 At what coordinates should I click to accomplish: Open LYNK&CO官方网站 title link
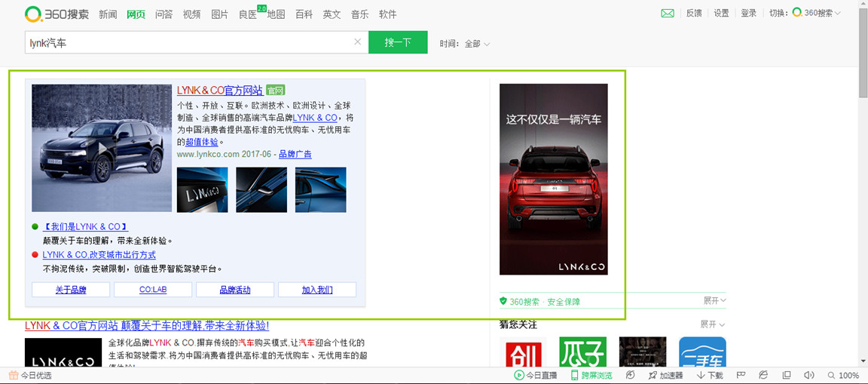[x=220, y=91]
